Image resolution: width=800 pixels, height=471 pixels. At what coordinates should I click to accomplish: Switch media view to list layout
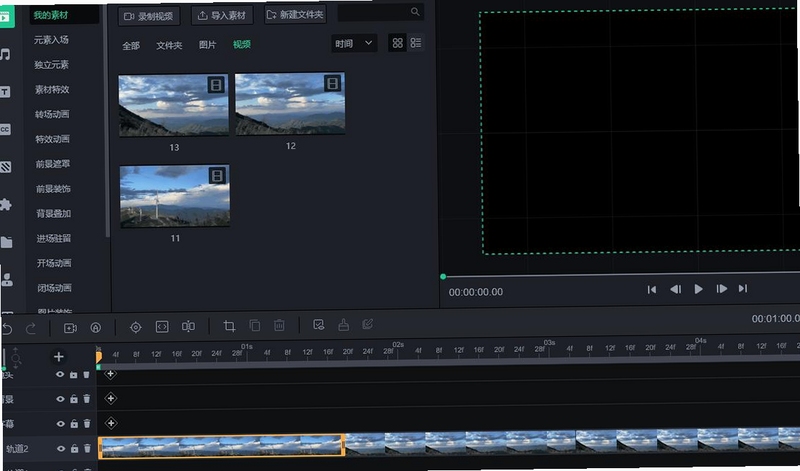416,43
